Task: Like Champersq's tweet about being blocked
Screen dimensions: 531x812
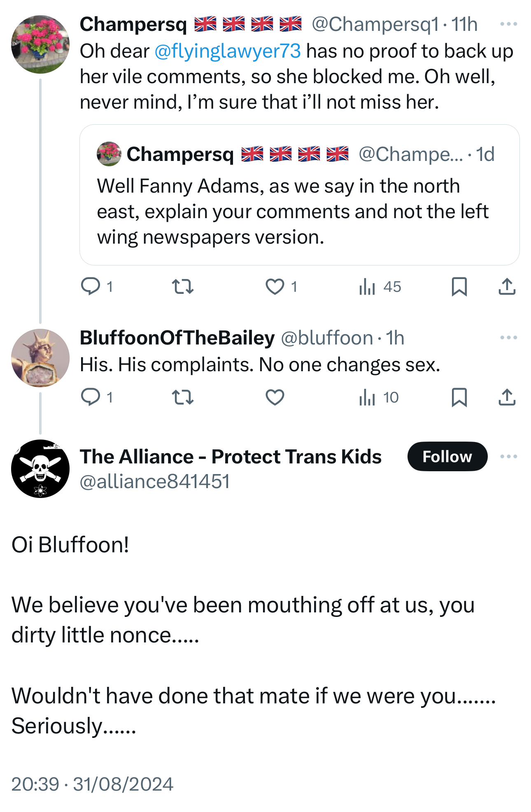Action: (275, 286)
